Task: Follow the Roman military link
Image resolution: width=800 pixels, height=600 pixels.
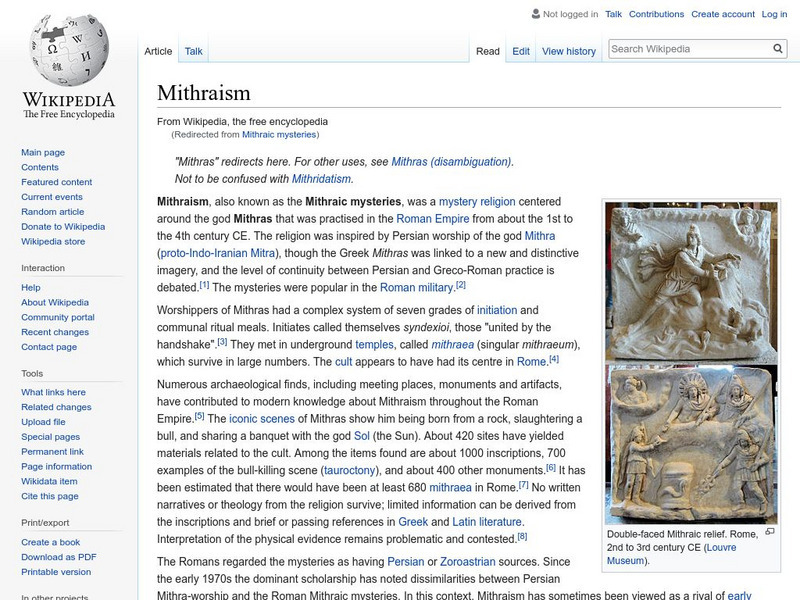Action: click(x=416, y=288)
